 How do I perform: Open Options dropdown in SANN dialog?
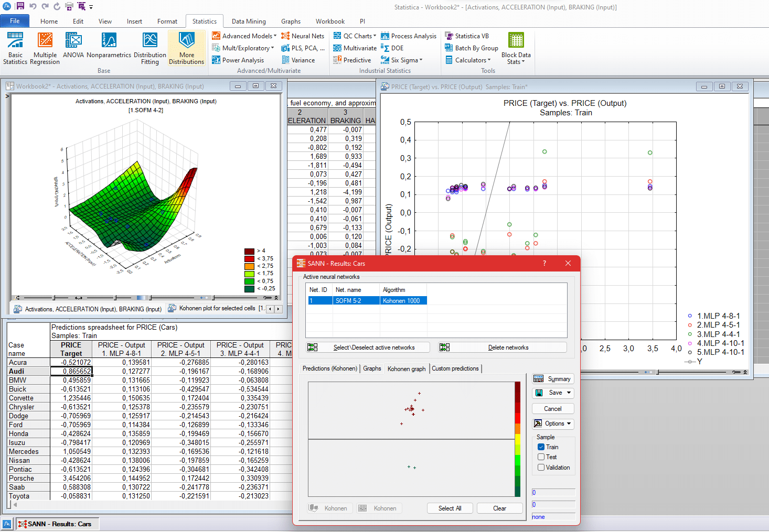[x=569, y=424]
